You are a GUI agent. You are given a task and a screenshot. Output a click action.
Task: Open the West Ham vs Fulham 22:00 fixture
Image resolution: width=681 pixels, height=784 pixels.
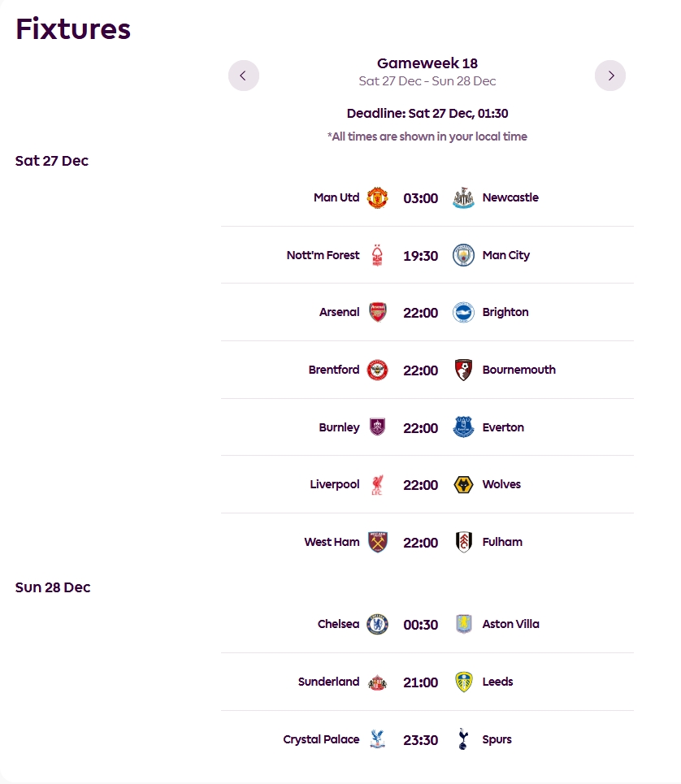(420, 542)
